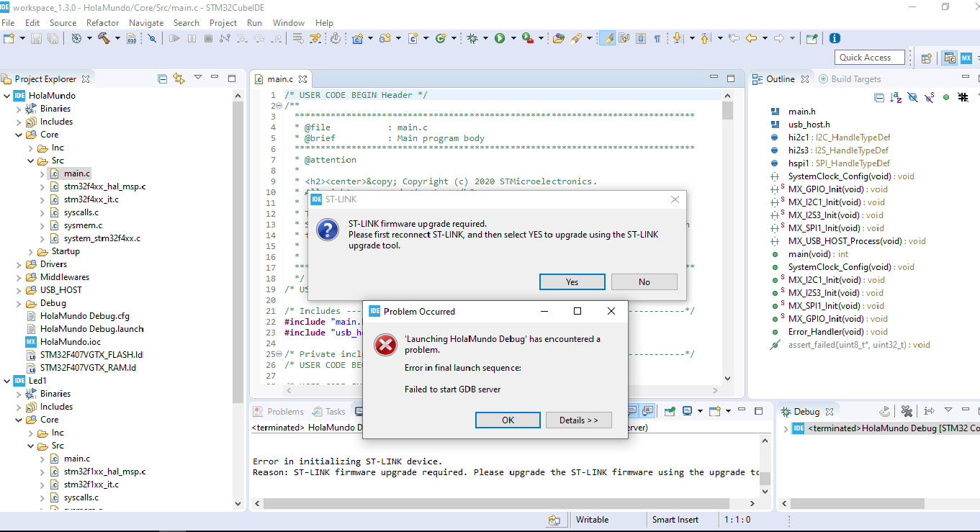Collapse the HolaMundo project node
Image resolution: width=980 pixels, height=532 pixels.
coord(7,96)
